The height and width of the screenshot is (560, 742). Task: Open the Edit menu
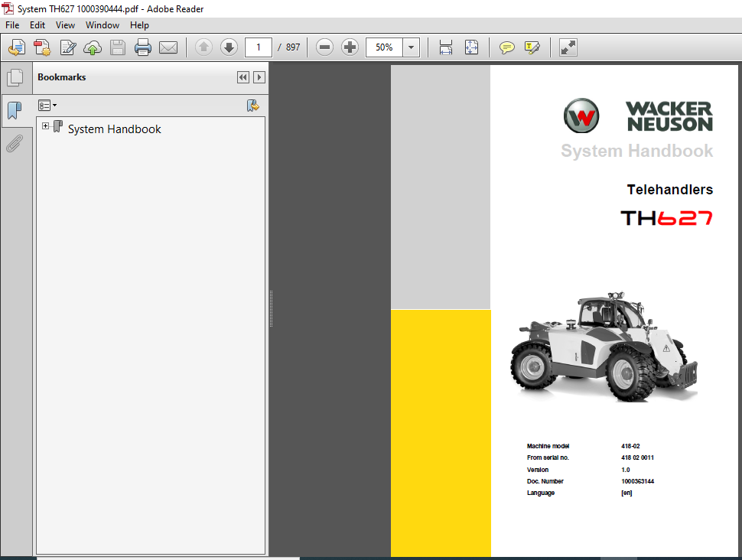coord(37,25)
